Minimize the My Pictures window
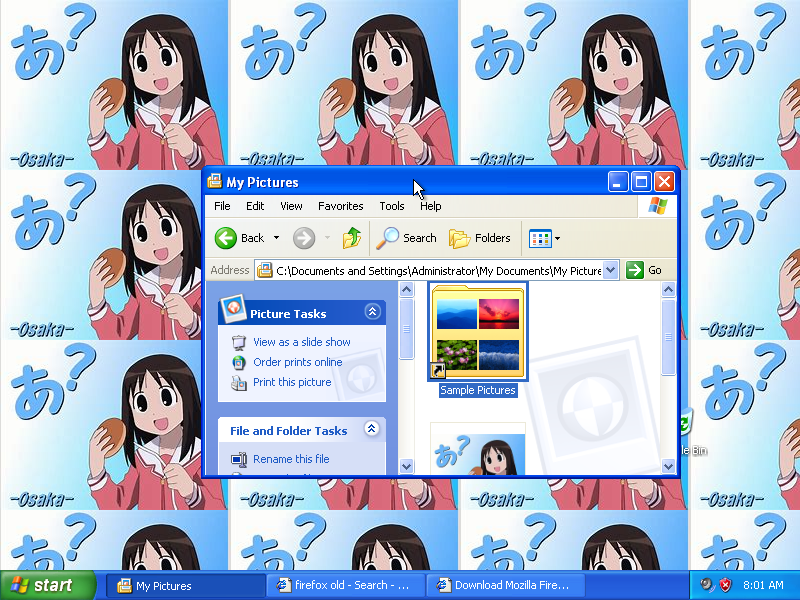800x600 pixels. click(x=617, y=182)
